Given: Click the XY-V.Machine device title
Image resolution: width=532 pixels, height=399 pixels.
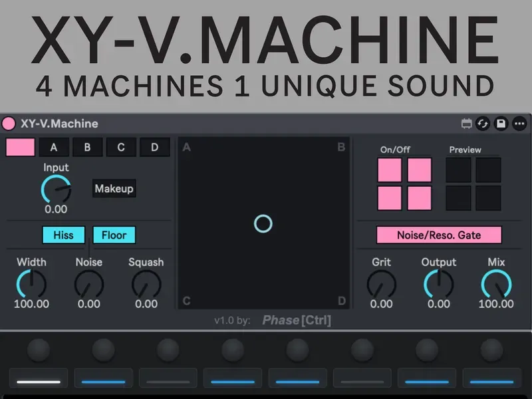Looking at the screenshot, I should (x=59, y=124).
